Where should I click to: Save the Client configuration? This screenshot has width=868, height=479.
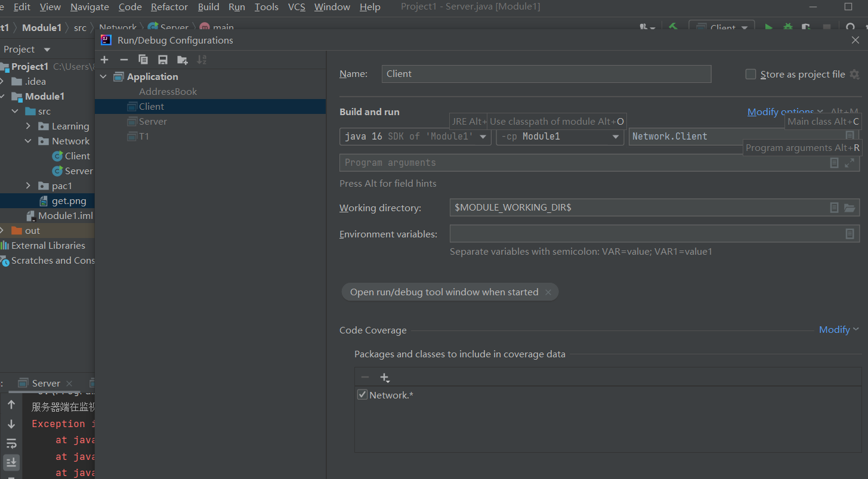(162, 60)
